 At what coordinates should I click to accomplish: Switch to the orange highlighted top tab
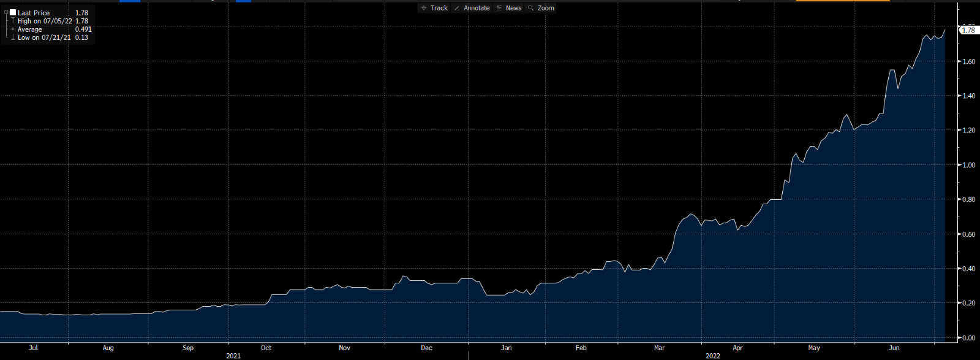pyautogui.click(x=842, y=1)
